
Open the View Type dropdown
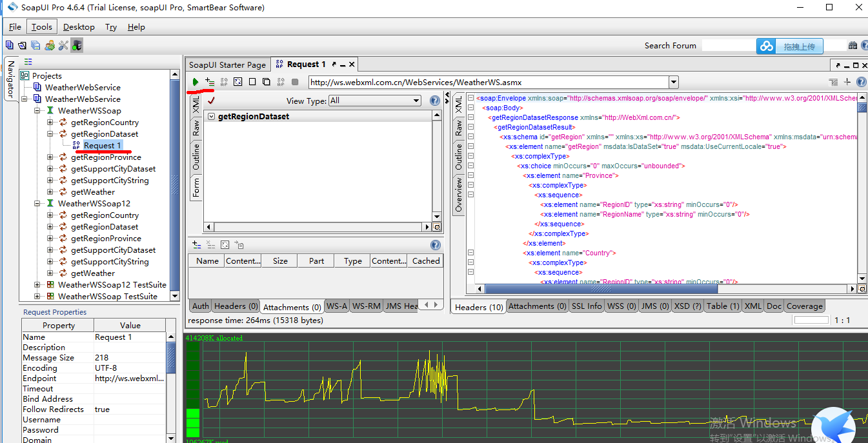(416, 101)
